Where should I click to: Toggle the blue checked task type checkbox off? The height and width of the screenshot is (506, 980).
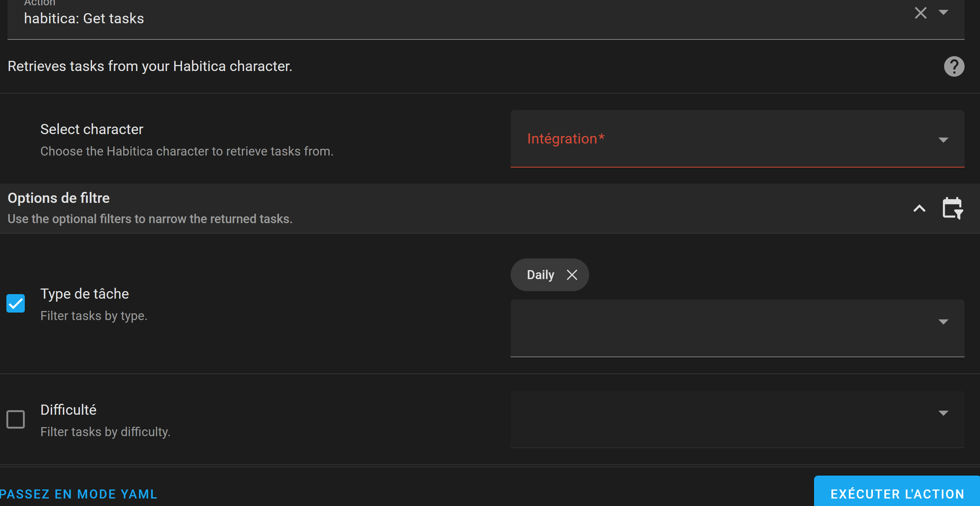(15, 303)
